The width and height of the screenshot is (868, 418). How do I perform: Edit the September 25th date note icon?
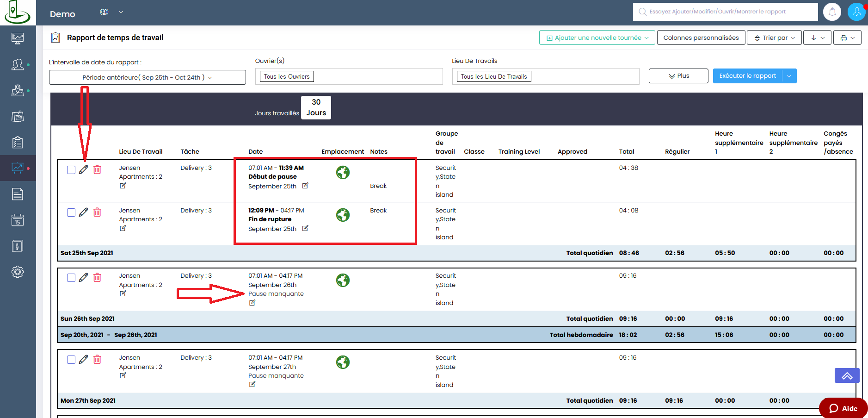pos(305,186)
